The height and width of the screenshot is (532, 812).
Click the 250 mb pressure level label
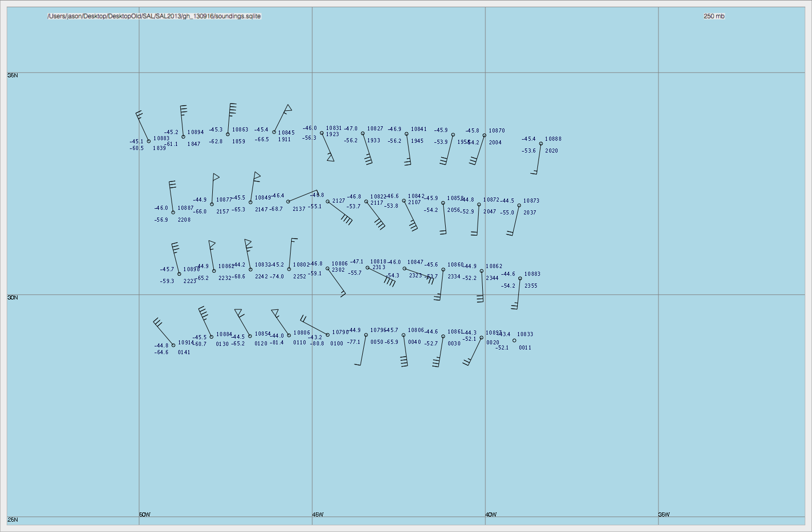714,16
